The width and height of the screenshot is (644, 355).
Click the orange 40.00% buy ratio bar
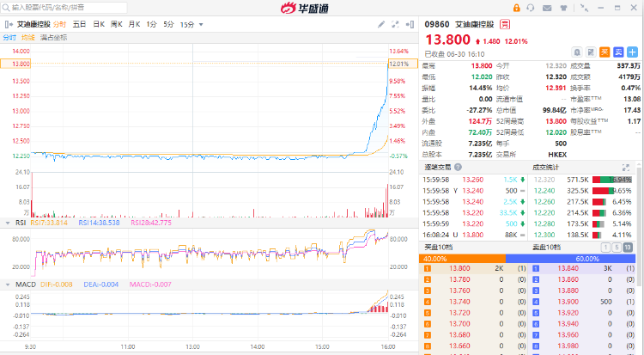point(463,259)
